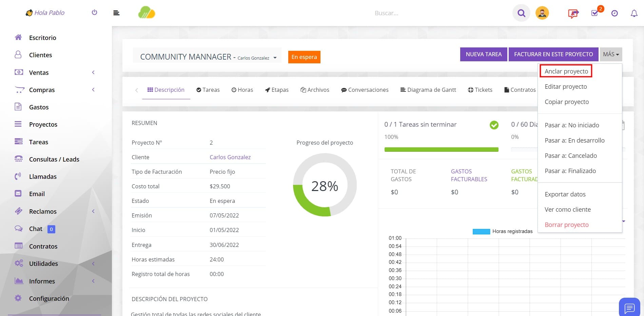
Task: Toggle the Horas registradas chart legend
Action: coord(502,231)
